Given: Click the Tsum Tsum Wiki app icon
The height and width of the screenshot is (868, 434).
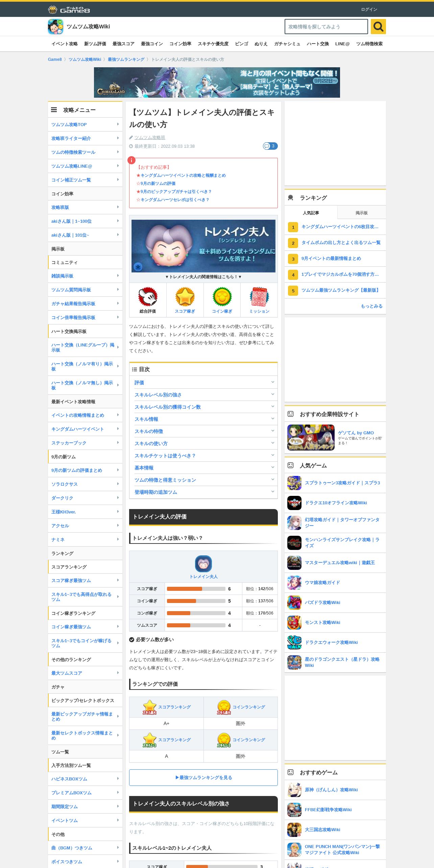Looking at the screenshot, I should click(55, 27).
